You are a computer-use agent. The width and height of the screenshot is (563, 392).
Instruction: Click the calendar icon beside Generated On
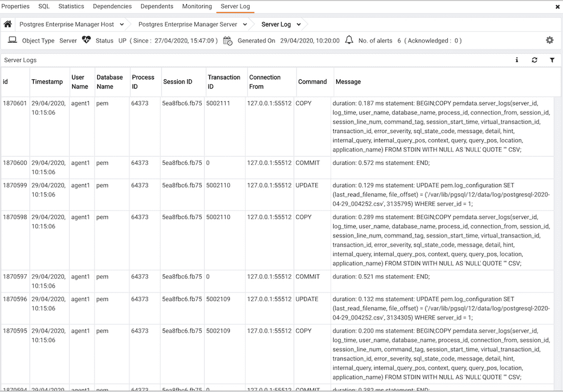point(227,40)
